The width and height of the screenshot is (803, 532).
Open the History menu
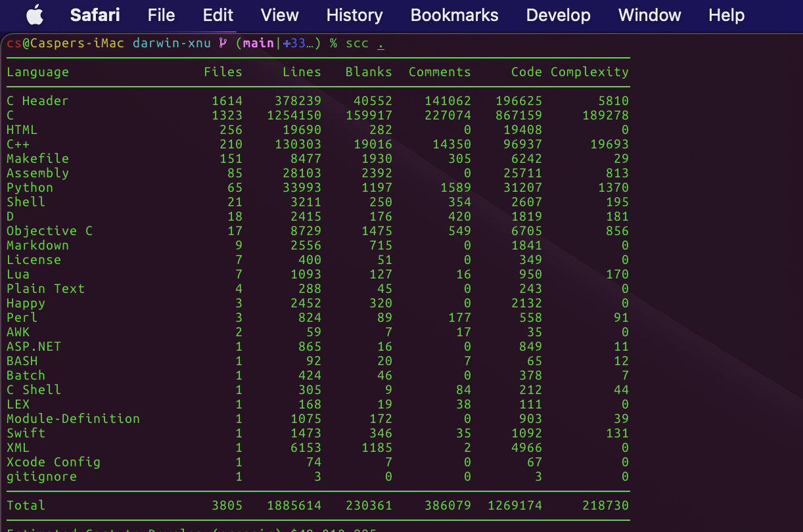tap(355, 15)
